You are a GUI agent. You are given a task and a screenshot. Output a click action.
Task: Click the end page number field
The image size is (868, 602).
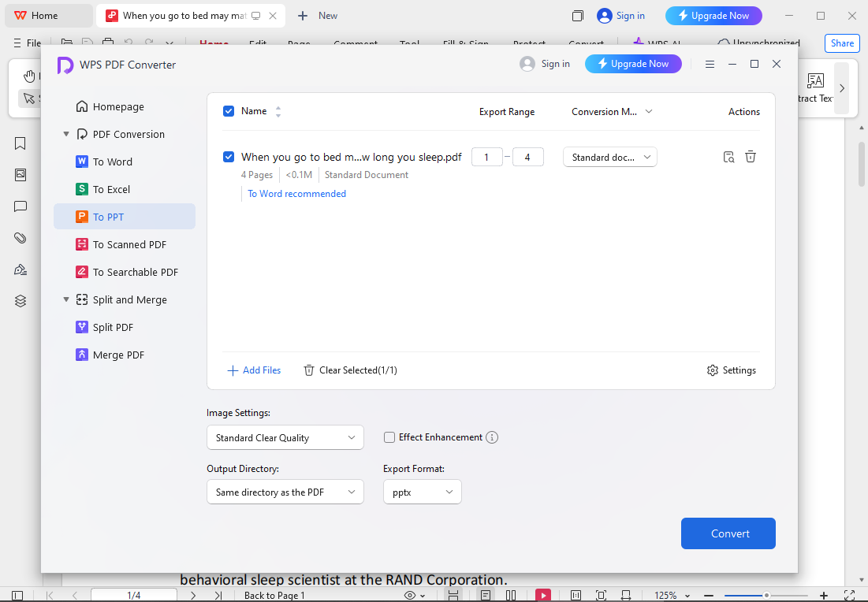click(x=527, y=157)
